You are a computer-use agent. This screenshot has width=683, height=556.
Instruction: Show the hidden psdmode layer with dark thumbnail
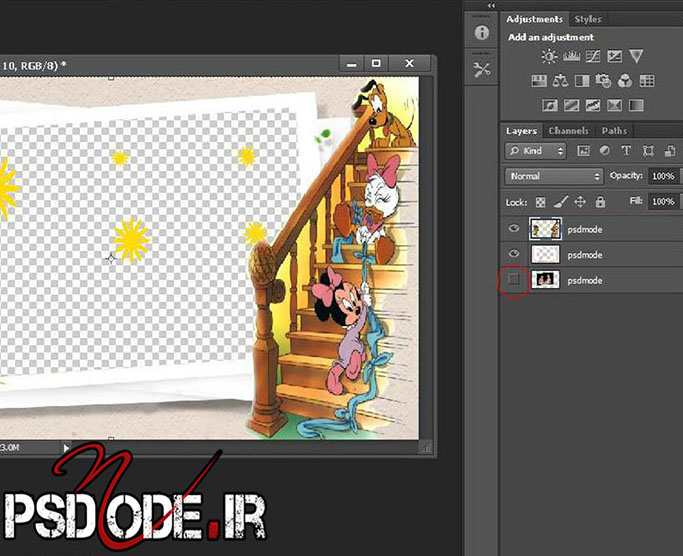514,279
